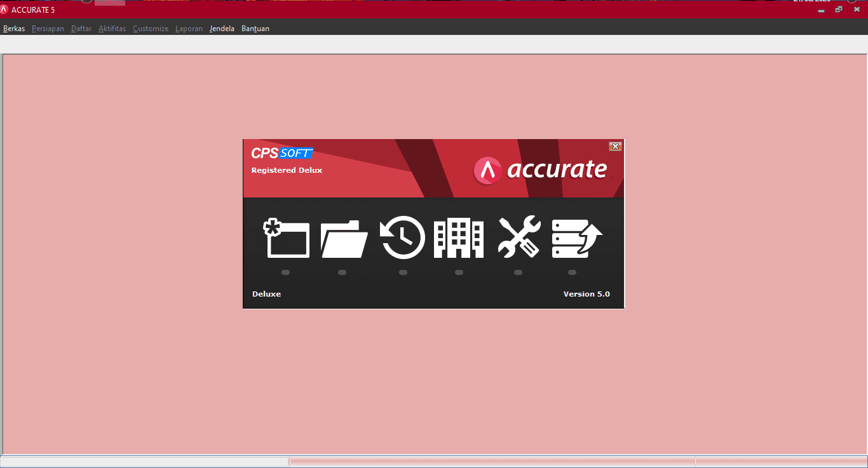Click the ACCURATE 5 title bar app icon

4,10
